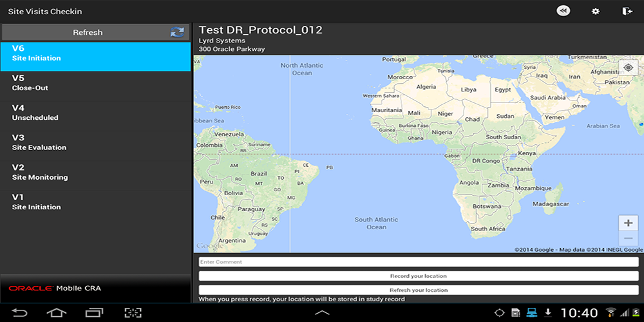Screen dimensions: 644x322
Task: Click the Oracle Mobile CRA logo
Action: tap(55, 289)
